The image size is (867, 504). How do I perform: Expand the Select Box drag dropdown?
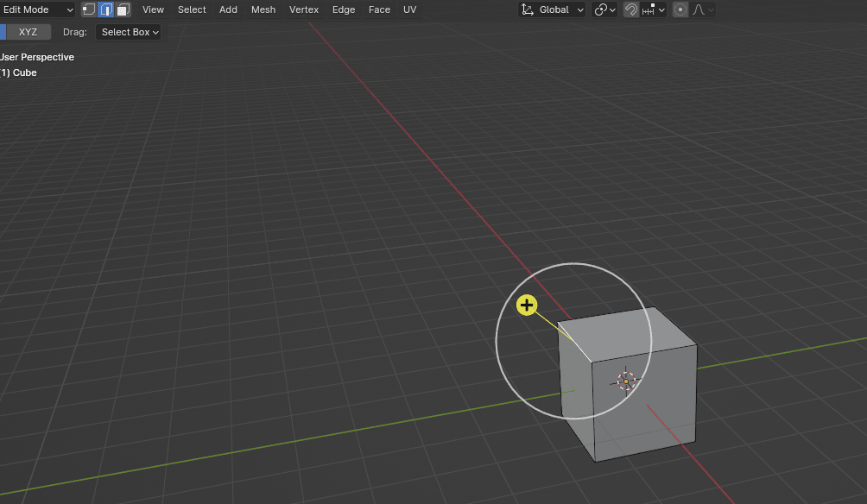tap(128, 32)
